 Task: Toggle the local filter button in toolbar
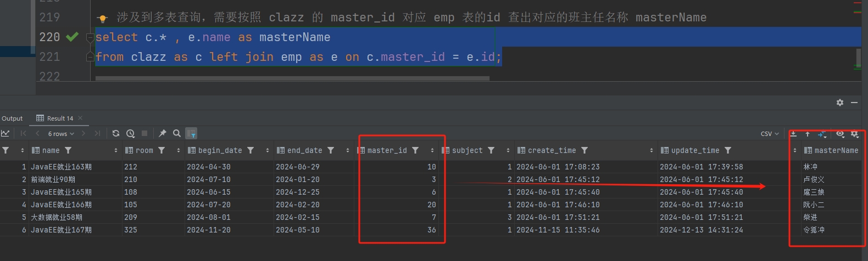click(191, 133)
